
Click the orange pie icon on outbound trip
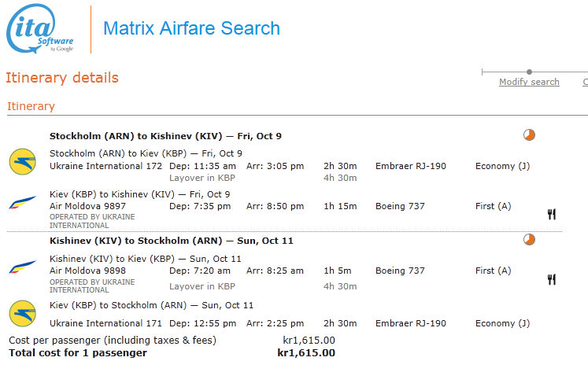pos(529,135)
